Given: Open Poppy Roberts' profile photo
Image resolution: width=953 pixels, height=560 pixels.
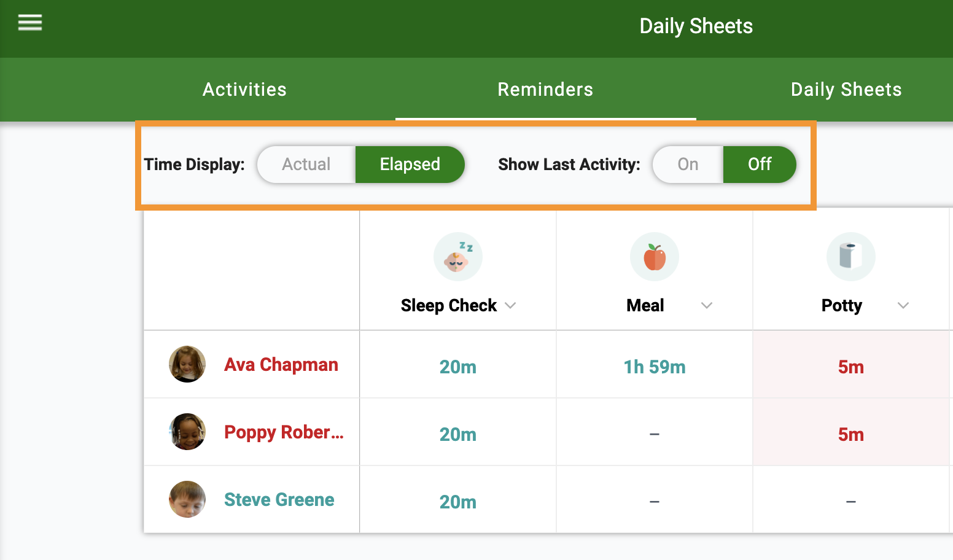Looking at the screenshot, I should 187,432.
